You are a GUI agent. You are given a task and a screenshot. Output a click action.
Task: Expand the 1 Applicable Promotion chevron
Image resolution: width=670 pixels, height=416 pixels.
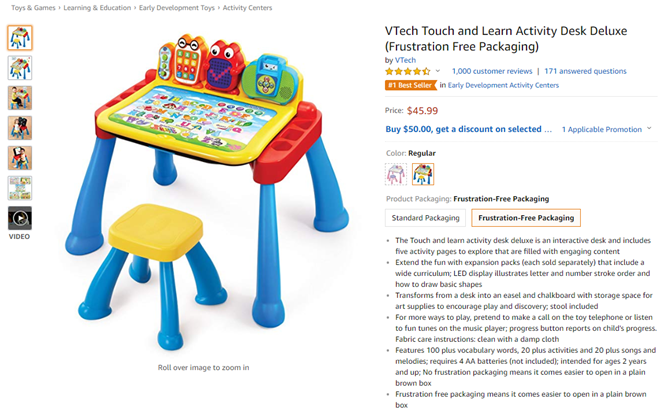point(649,128)
